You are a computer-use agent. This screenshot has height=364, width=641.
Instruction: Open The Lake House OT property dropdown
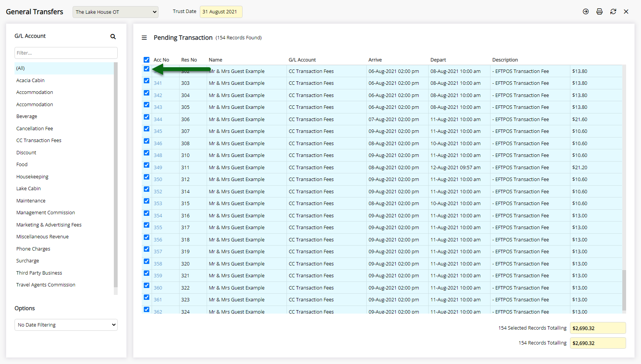tap(115, 12)
